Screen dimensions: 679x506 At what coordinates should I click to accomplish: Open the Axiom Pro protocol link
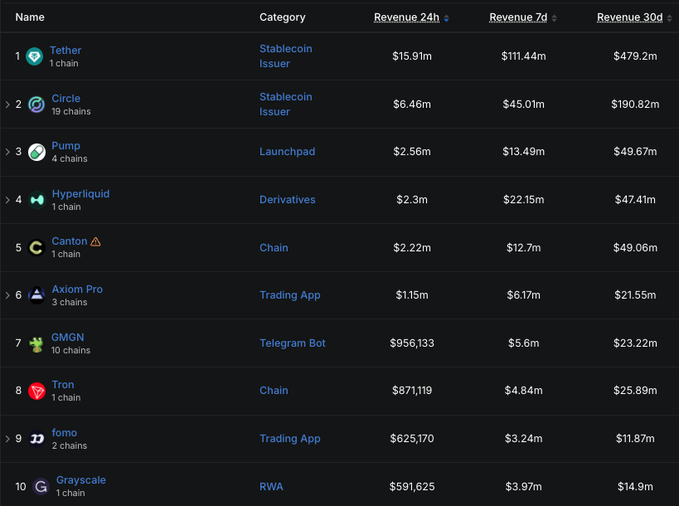(77, 289)
